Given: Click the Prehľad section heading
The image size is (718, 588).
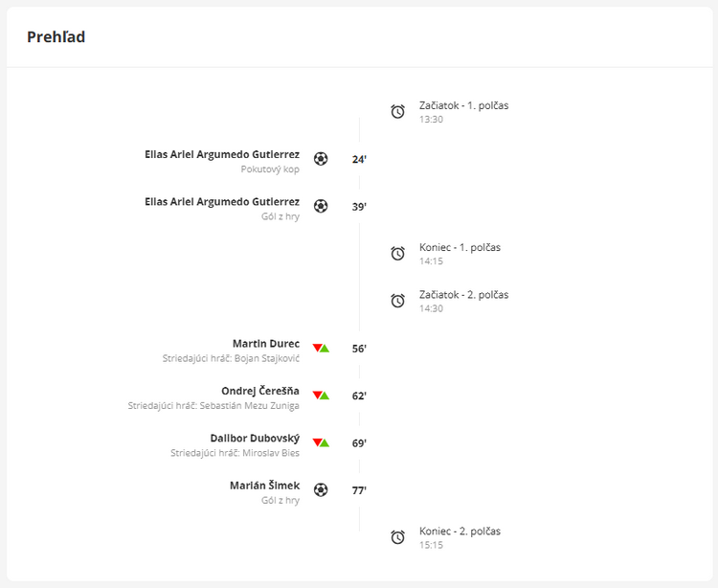Looking at the screenshot, I should click(x=56, y=37).
